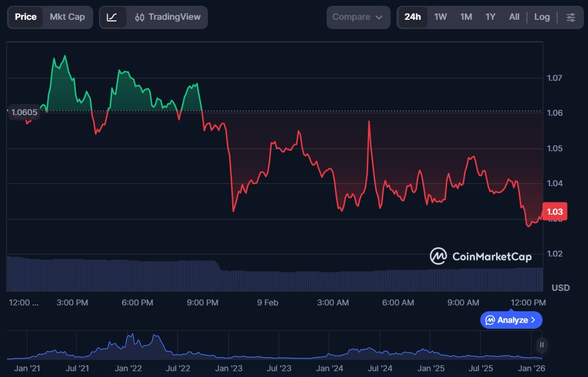Select the 1M time range
Viewport: 588px width, 377px height.
466,17
